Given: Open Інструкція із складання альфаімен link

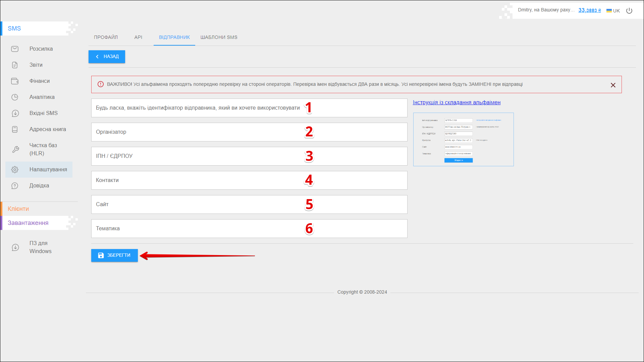Looking at the screenshot, I should [457, 103].
